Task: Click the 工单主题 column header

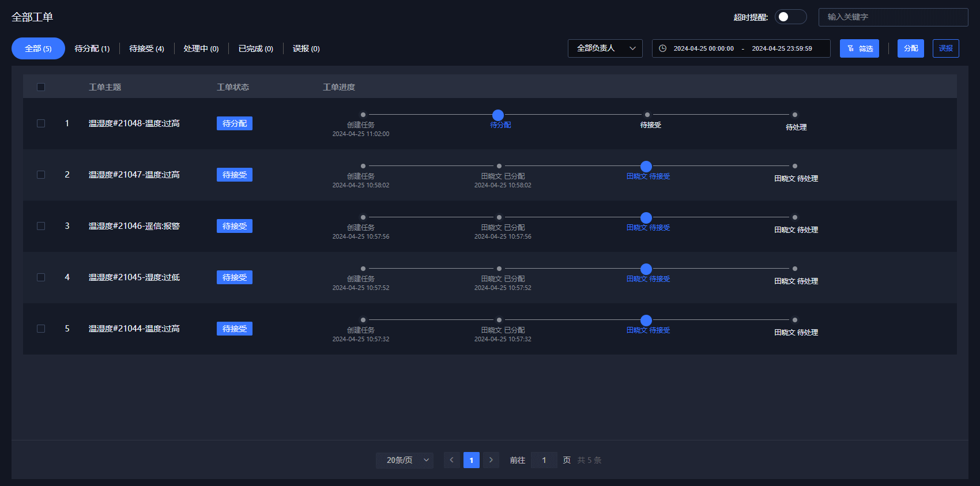Action: click(x=105, y=87)
